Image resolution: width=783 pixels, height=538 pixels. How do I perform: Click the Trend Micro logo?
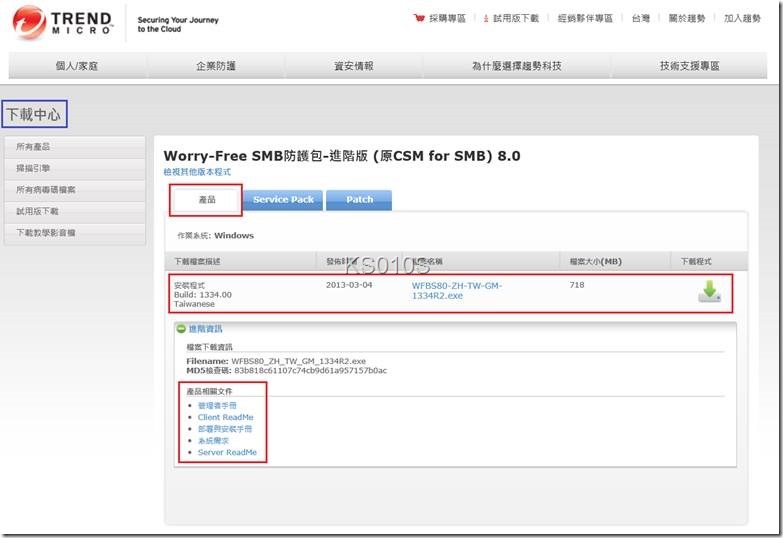coord(62,22)
